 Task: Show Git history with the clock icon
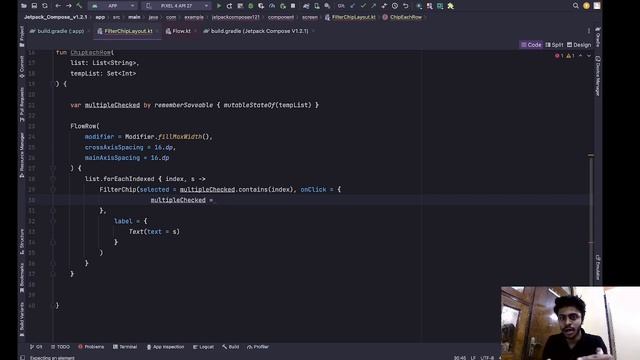[395, 6]
